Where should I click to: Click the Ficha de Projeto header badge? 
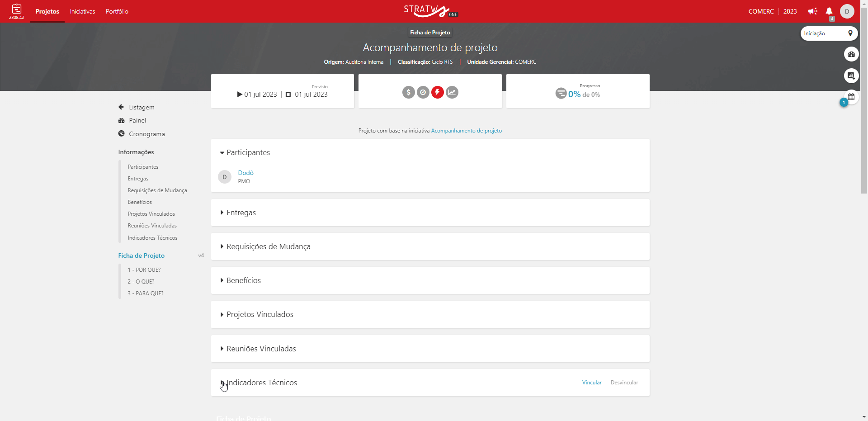(x=430, y=33)
